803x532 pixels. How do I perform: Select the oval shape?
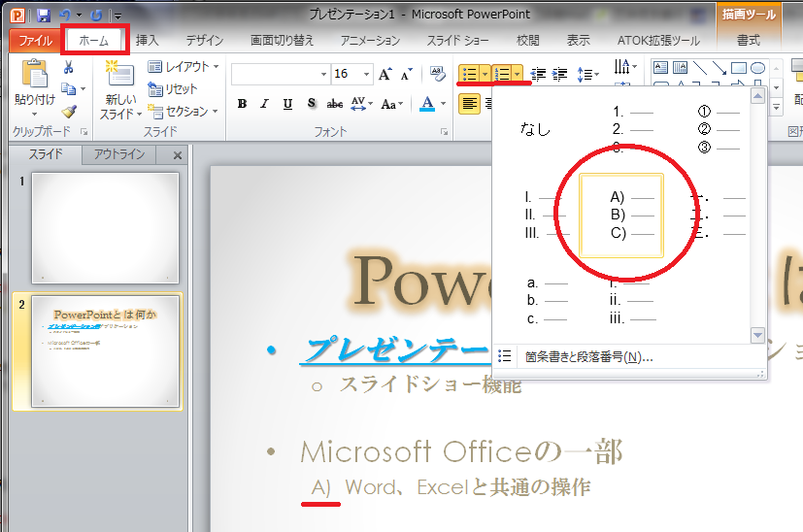[x=758, y=68]
